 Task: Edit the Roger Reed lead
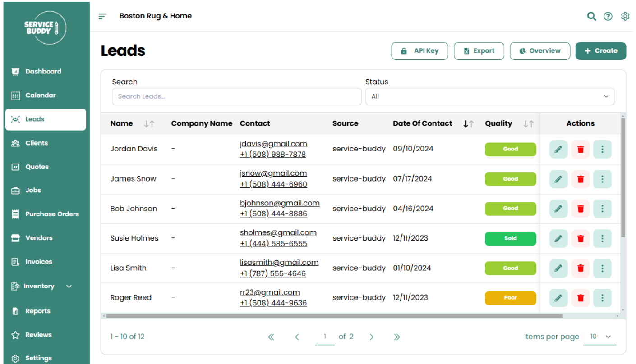(x=558, y=298)
